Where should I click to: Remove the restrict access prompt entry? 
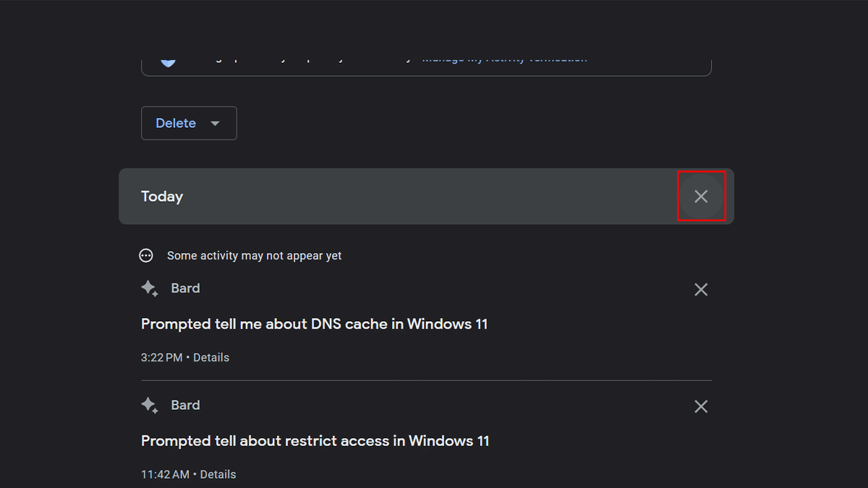tap(701, 406)
